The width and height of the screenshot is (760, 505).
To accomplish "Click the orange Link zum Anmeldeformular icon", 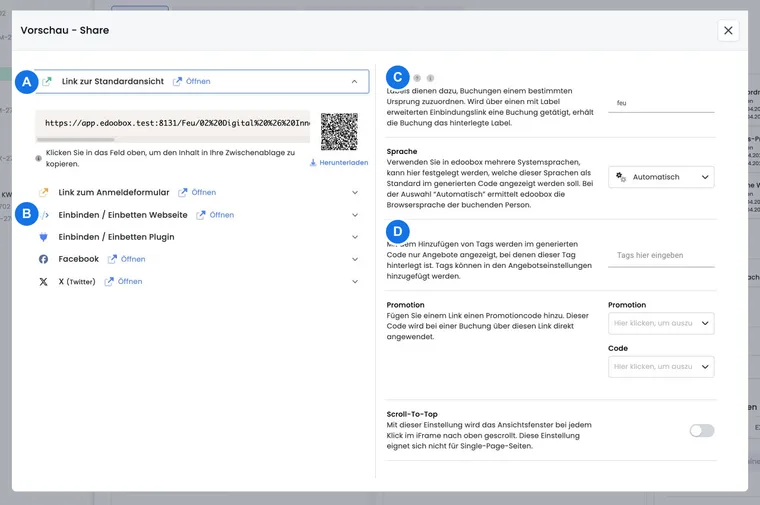I will pos(44,192).
